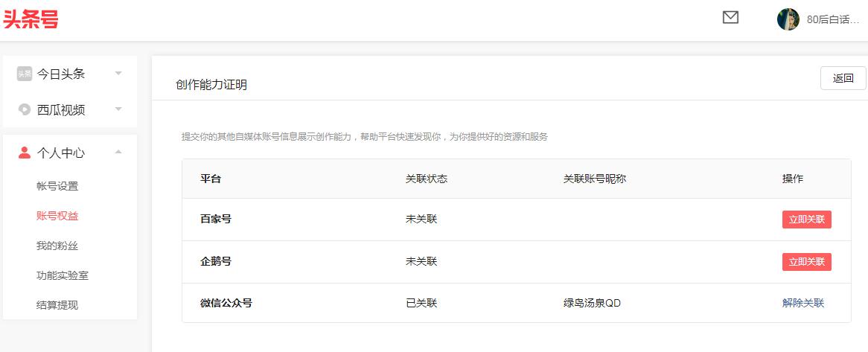Click the 微信公众号 platform cell
Image resolution: width=868 pixels, height=352 pixels.
pyautogui.click(x=226, y=304)
